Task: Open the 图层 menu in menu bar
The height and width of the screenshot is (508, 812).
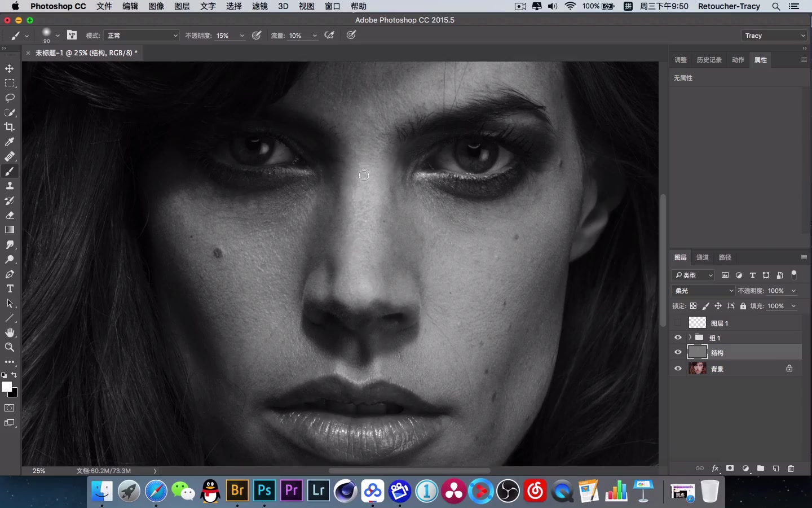Action: [x=182, y=6]
